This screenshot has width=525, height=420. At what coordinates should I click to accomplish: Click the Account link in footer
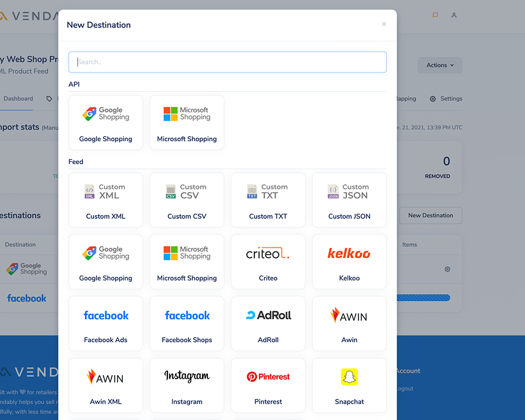point(408,371)
